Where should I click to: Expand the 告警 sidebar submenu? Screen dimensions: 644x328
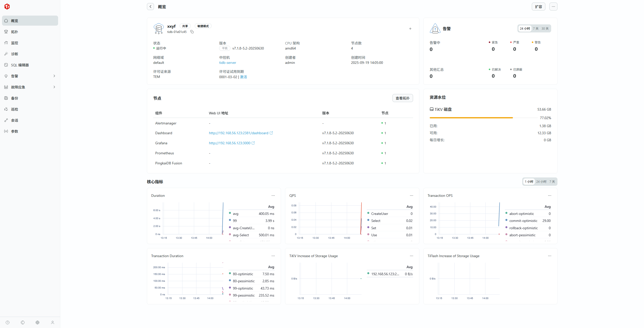point(54,76)
